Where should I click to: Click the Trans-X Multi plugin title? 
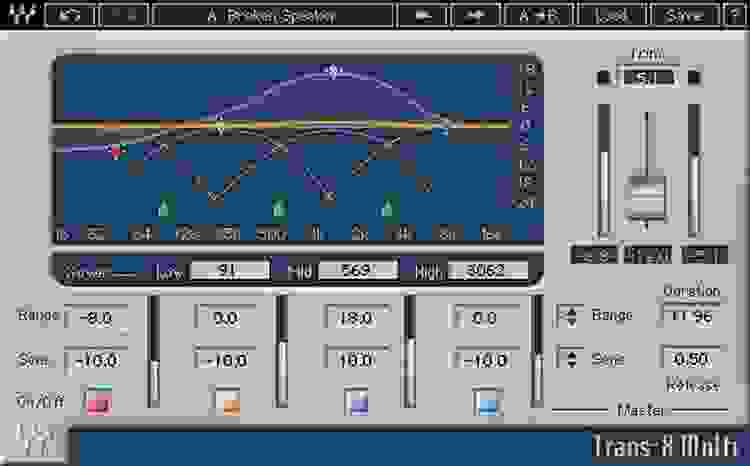coord(666,446)
